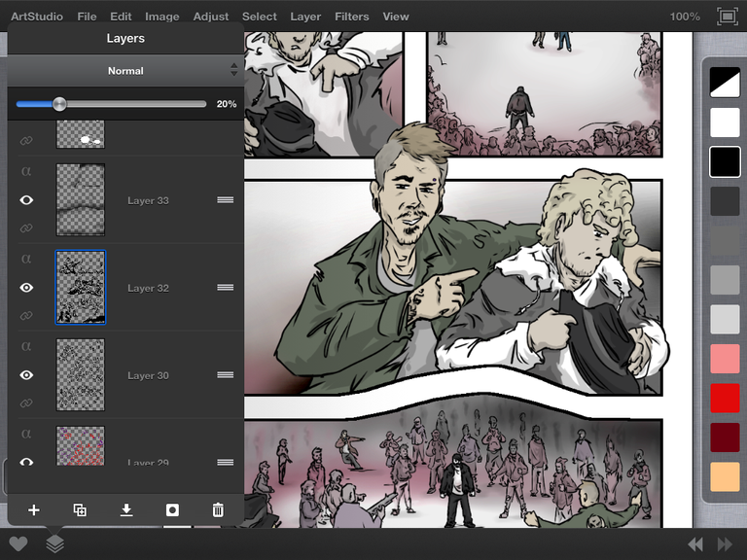747x560 pixels.
Task: Hide Layer 33 with eye icon
Action: coord(26,200)
